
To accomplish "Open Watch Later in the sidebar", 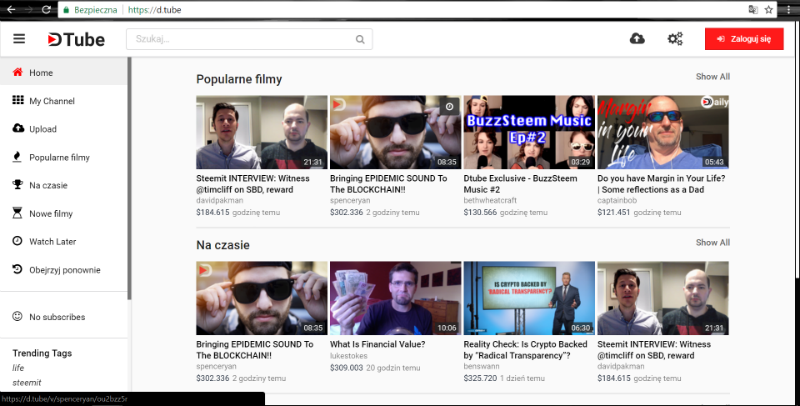I will (64, 241).
